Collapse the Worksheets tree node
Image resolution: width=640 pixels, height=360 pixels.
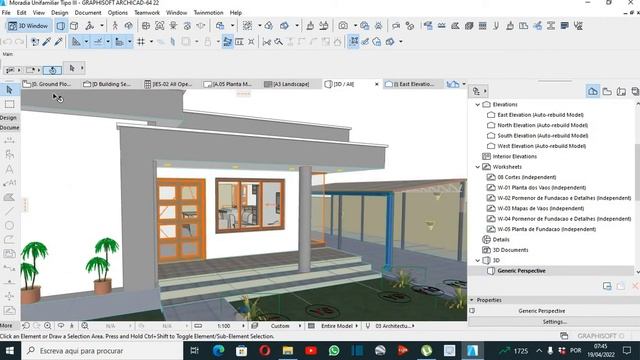click(478, 167)
